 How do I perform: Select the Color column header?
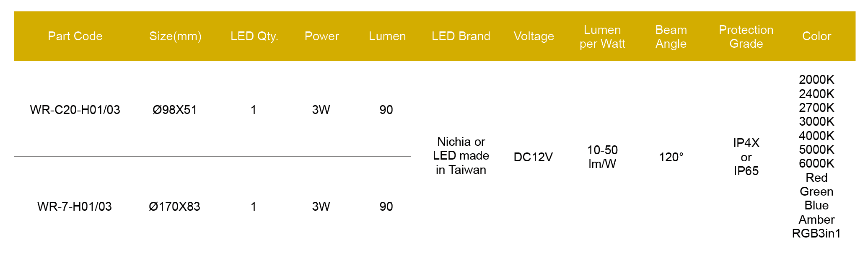(x=816, y=36)
